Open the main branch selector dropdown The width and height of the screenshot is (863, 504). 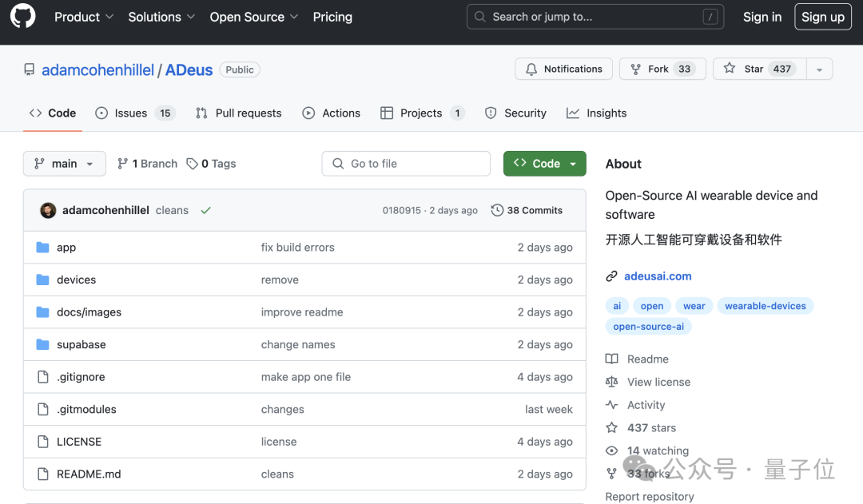tap(65, 164)
